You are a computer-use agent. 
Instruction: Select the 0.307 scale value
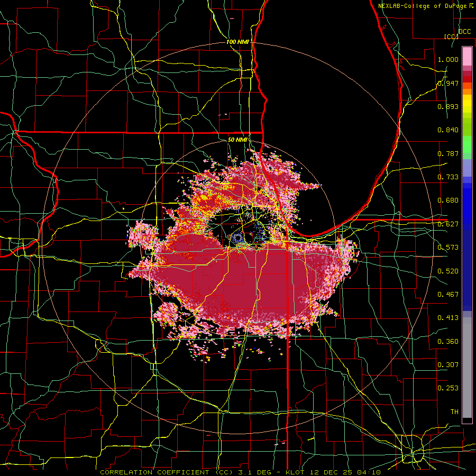[x=448, y=364]
